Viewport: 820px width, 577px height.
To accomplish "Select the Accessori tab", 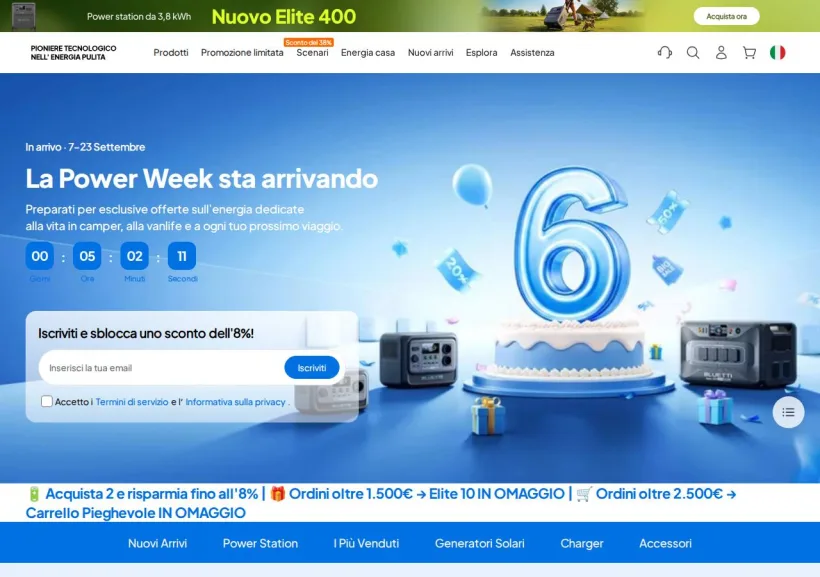I will tap(665, 543).
